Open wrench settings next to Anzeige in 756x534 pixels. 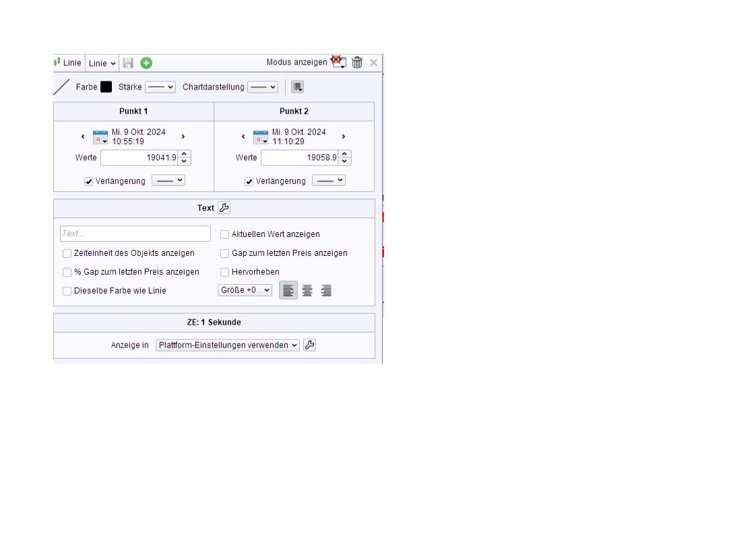(x=309, y=345)
